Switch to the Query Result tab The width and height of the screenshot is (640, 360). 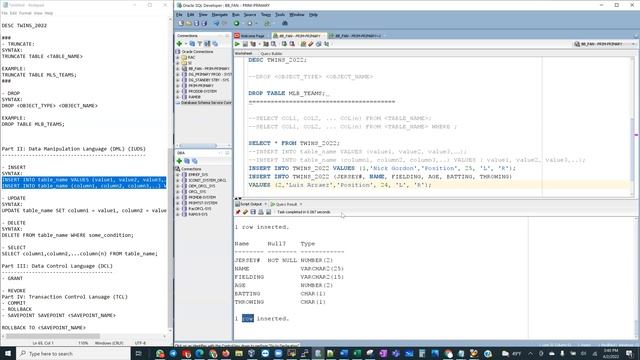286,204
